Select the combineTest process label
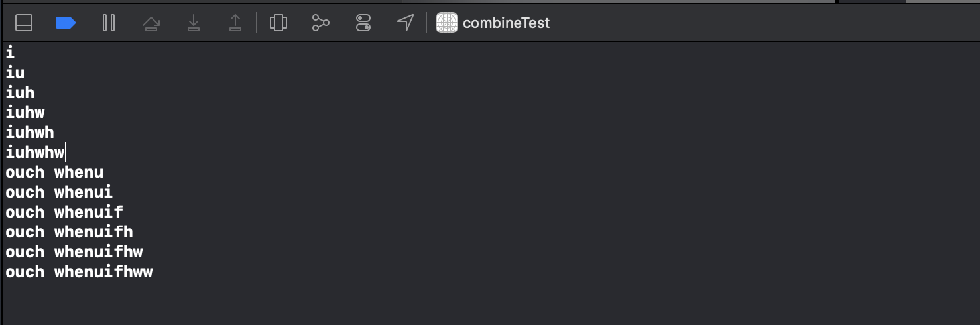 coord(506,23)
